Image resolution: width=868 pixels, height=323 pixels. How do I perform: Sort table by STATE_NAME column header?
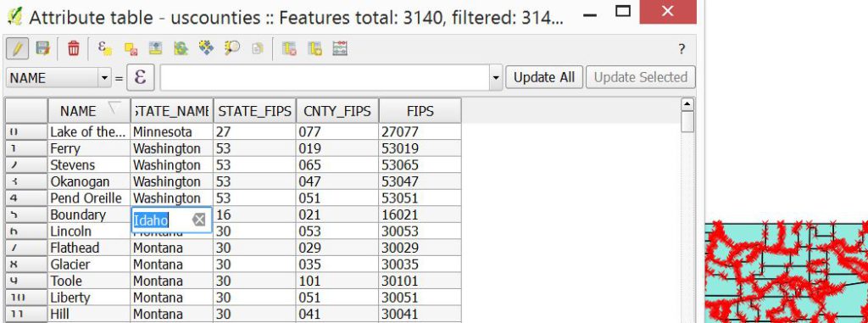point(172,111)
